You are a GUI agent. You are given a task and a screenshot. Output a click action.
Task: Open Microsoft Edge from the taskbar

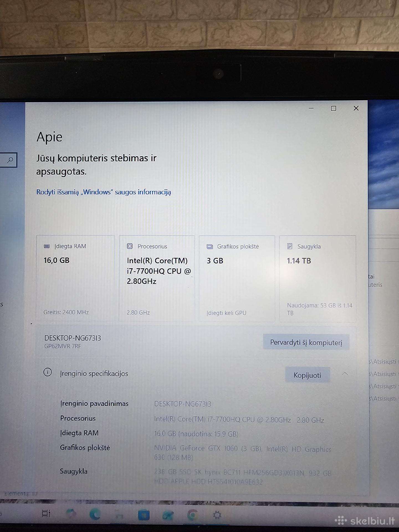95,515
